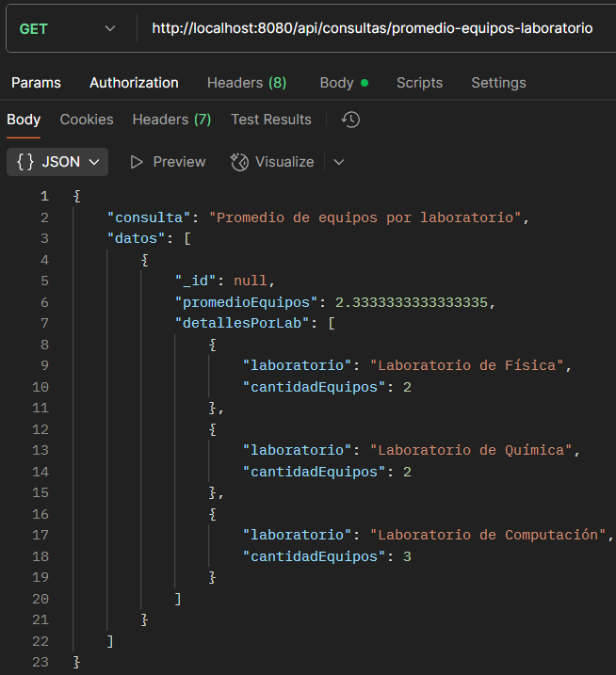Image resolution: width=616 pixels, height=675 pixels.
Task: Click line number 7 in the gutter
Action: point(45,323)
